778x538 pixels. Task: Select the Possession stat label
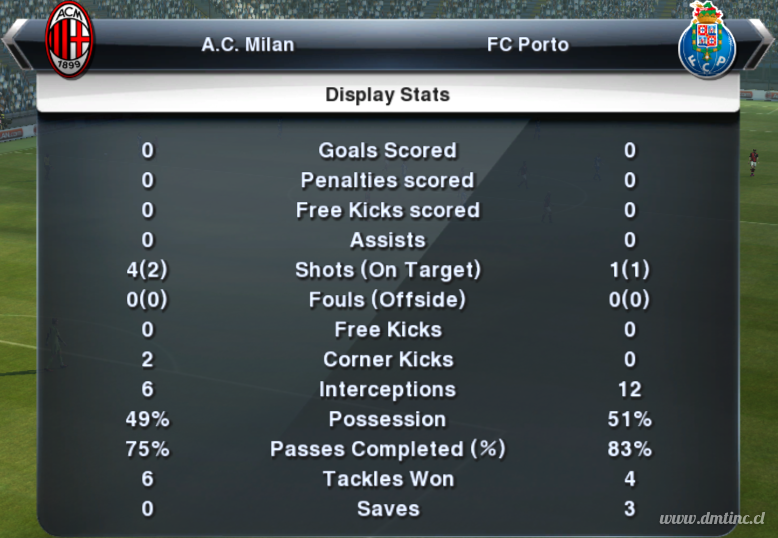pyautogui.click(x=388, y=419)
